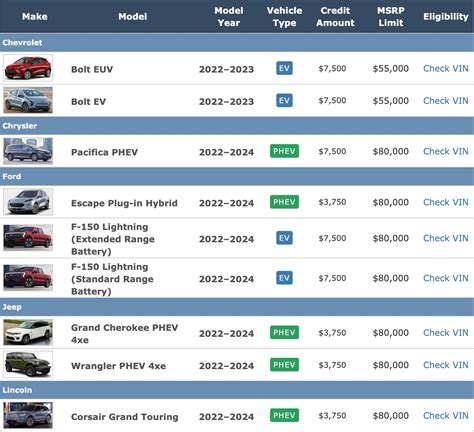Viewport: 474px width, 432px height.
Task: Click the green Wrangler PHEV 4xe thumbnail
Action: coord(28,364)
